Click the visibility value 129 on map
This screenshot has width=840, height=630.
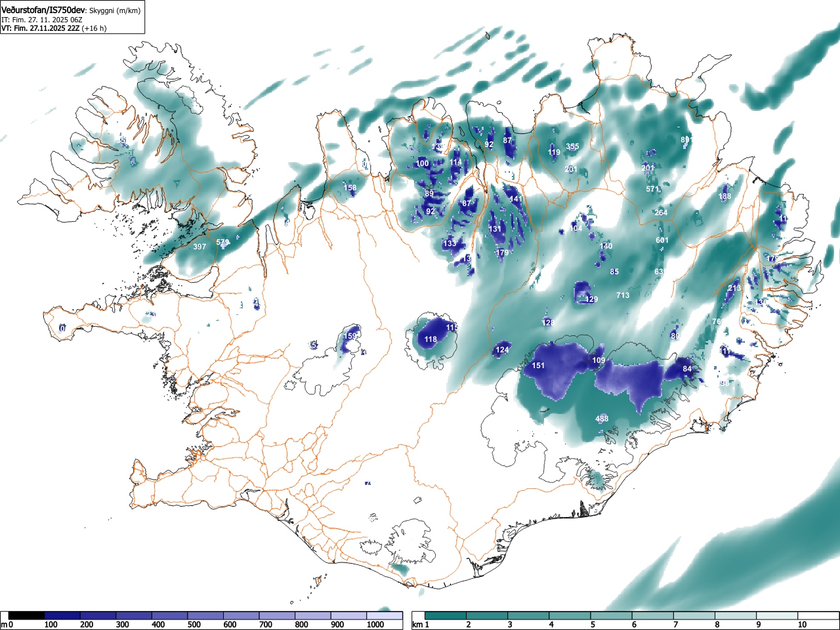click(x=591, y=299)
